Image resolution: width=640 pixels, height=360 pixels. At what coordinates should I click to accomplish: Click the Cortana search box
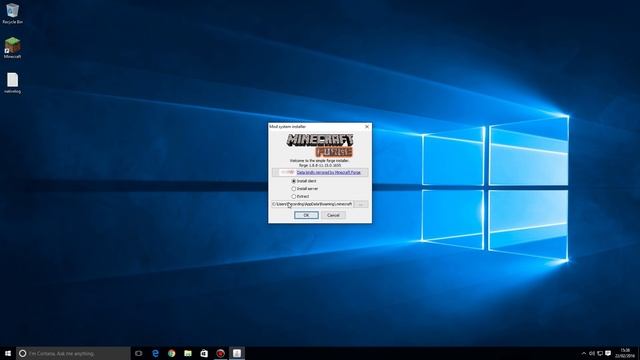(73, 353)
